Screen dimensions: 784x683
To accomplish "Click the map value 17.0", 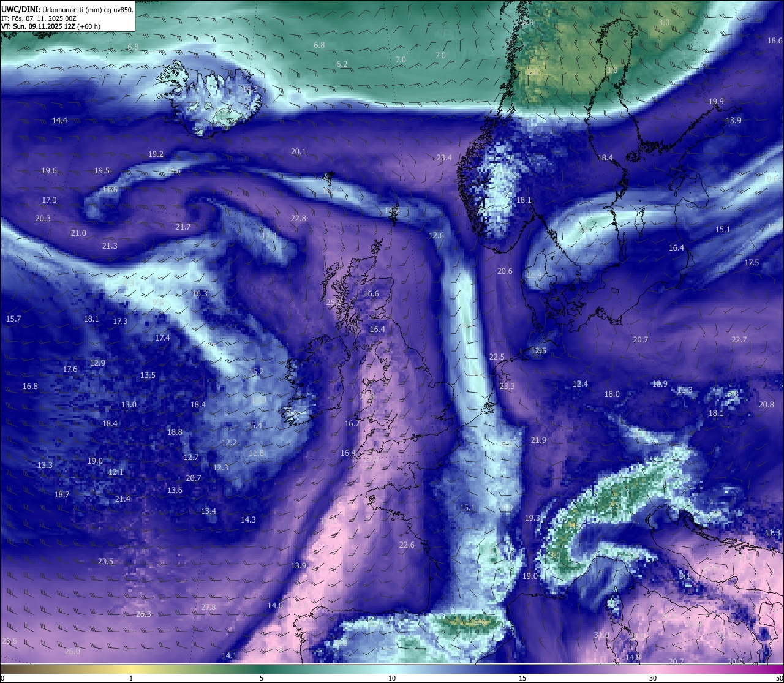I will pyautogui.click(x=49, y=200).
